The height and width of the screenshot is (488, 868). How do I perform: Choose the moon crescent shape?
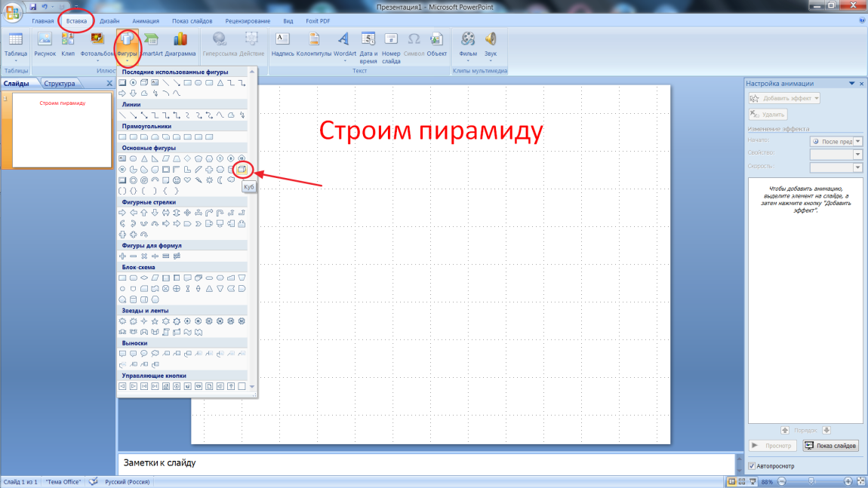tap(220, 180)
